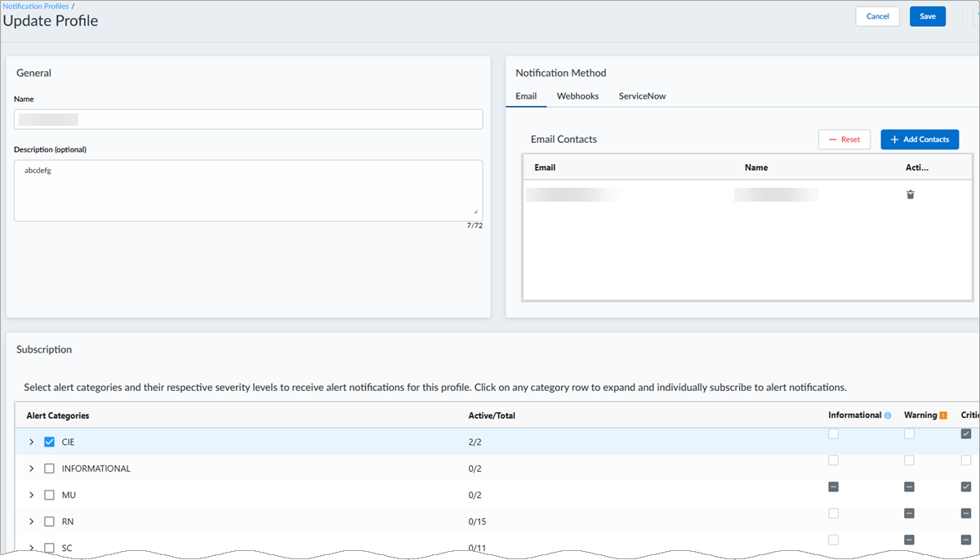This screenshot has height=560, width=980.
Task: Click into the Description text area
Action: 248,190
